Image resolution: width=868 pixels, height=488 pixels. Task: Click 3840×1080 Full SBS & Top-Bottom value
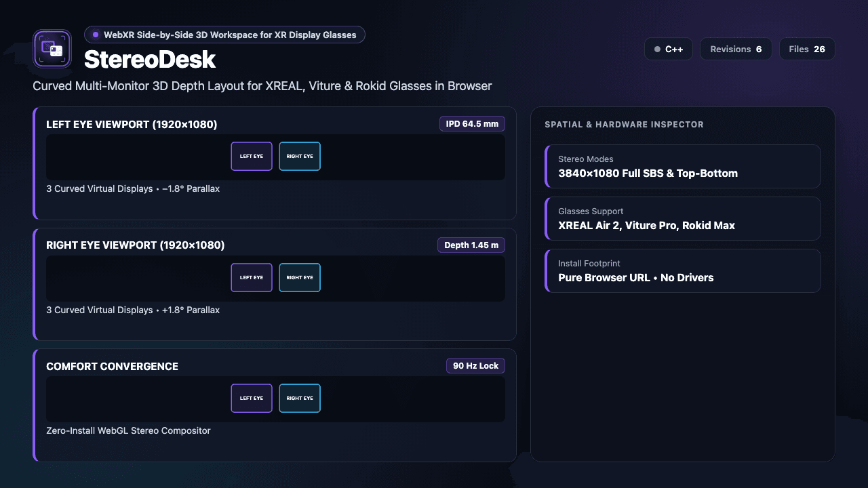pyautogui.click(x=648, y=174)
